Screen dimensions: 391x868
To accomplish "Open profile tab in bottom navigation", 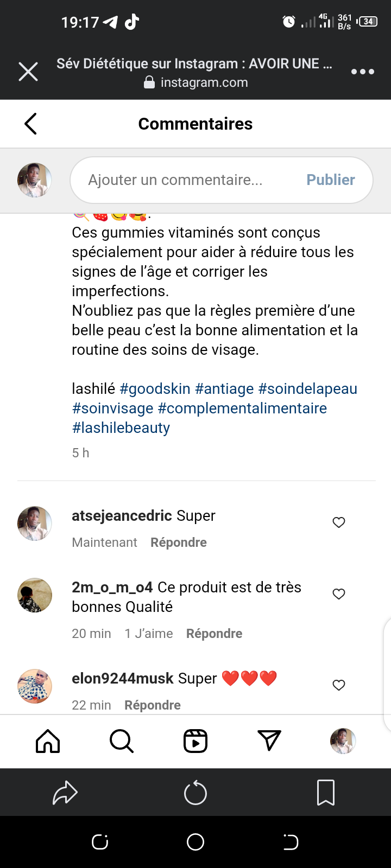I will click(343, 741).
